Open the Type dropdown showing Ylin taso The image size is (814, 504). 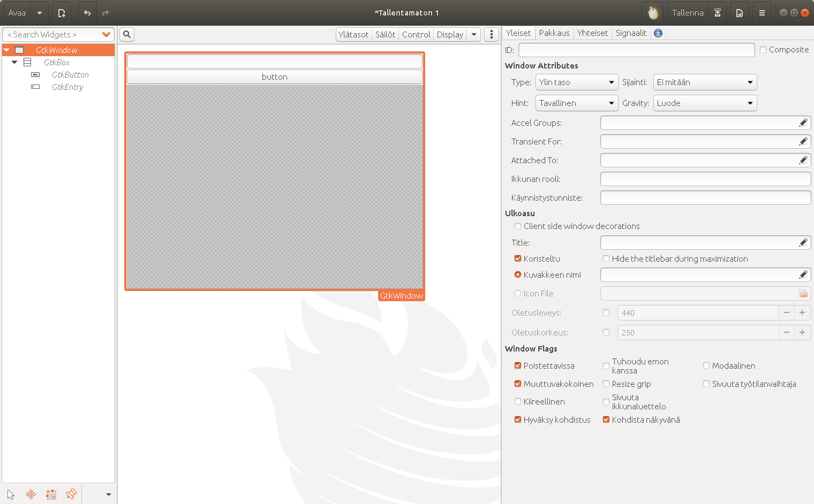click(577, 82)
